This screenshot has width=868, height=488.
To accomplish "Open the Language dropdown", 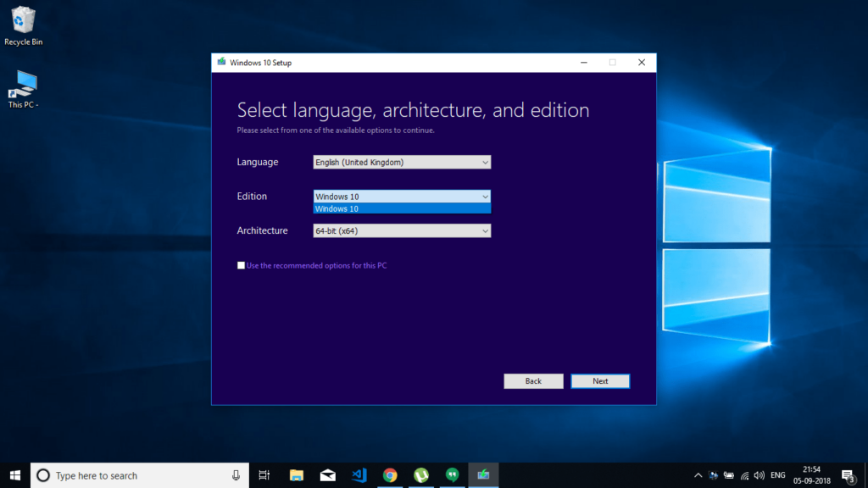I will coord(402,162).
